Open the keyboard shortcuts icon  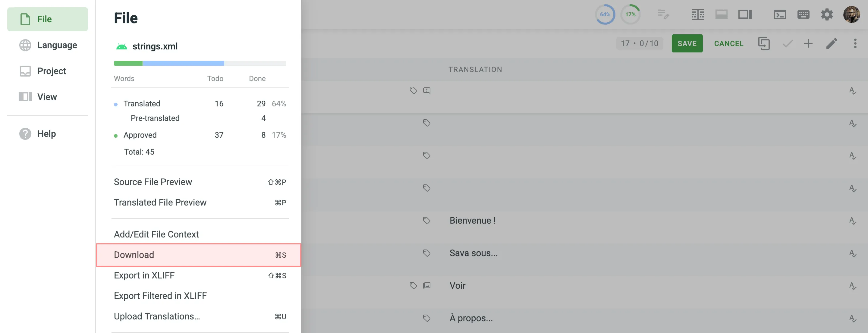coord(804,14)
